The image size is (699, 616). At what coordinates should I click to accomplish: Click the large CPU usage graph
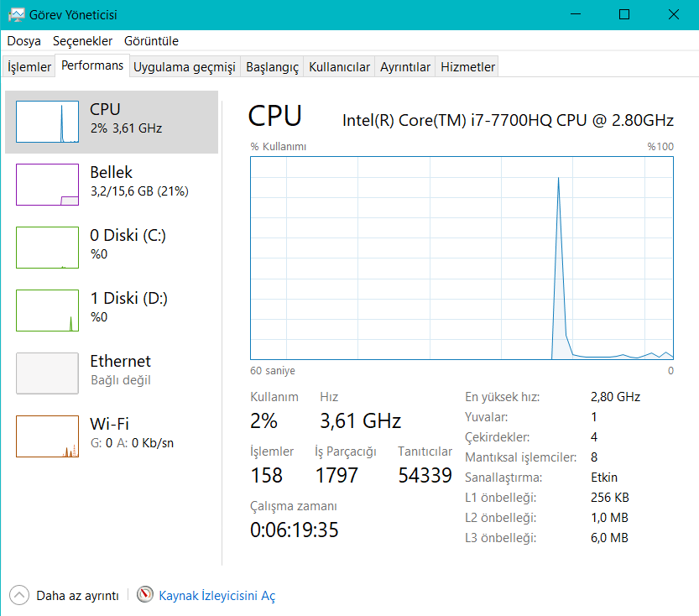click(462, 258)
